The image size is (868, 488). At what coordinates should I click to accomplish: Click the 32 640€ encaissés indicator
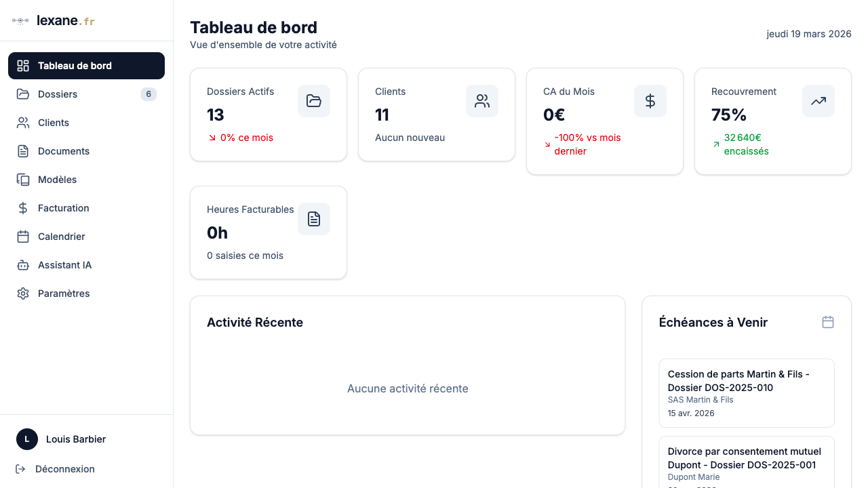746,144
